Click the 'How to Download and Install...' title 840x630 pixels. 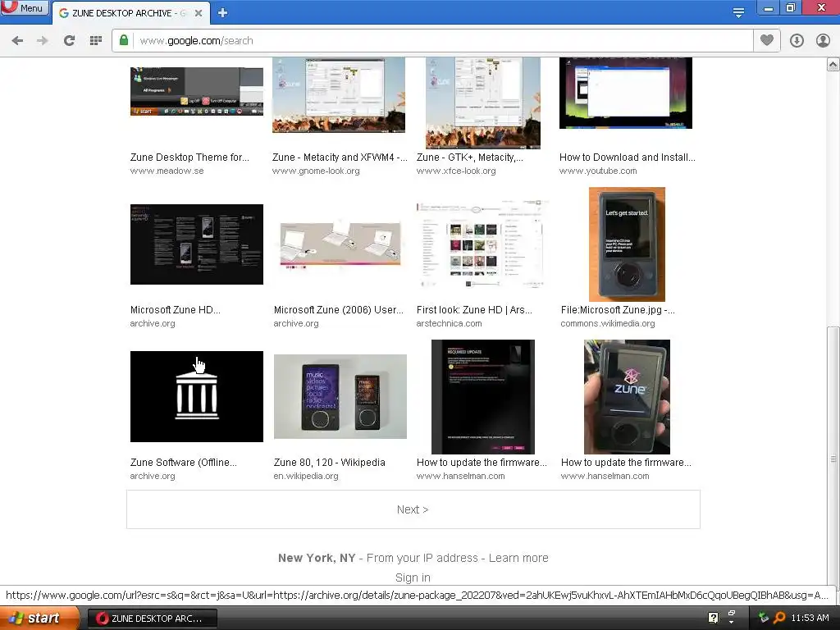628,157
